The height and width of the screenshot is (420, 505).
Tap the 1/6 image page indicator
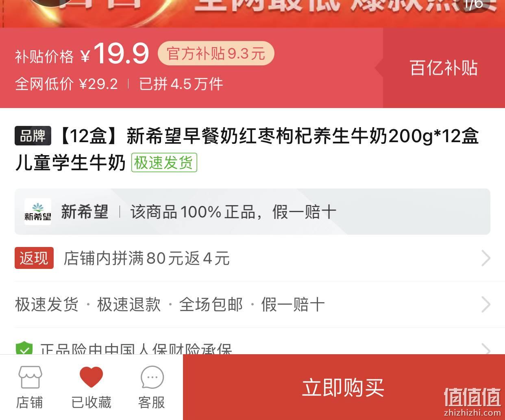(473, 5)
